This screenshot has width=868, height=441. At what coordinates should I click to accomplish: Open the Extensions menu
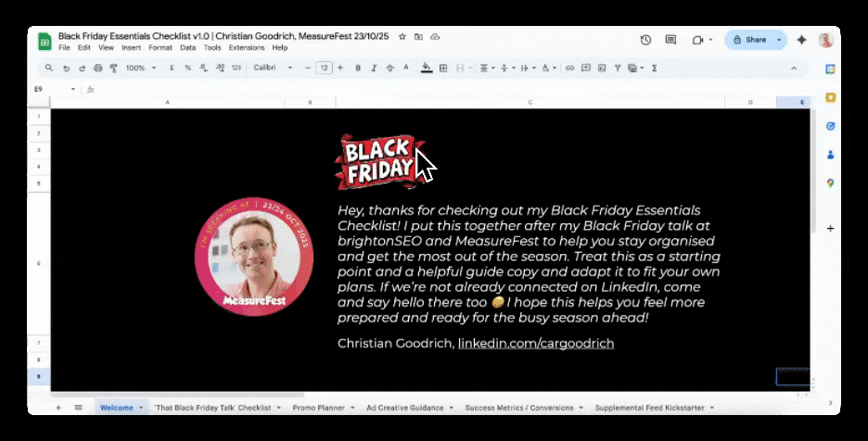pos(247,47)
